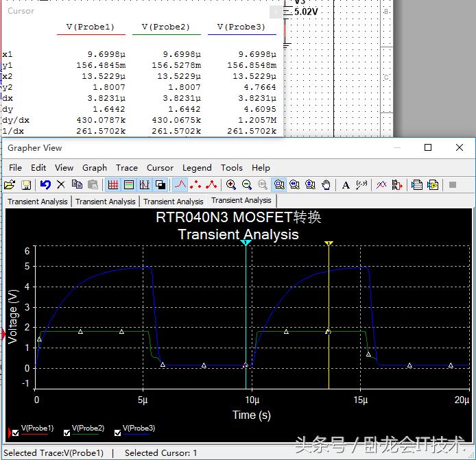476x460 pixels.
Task: Open the Trace menu
Action: coord(126,167)
